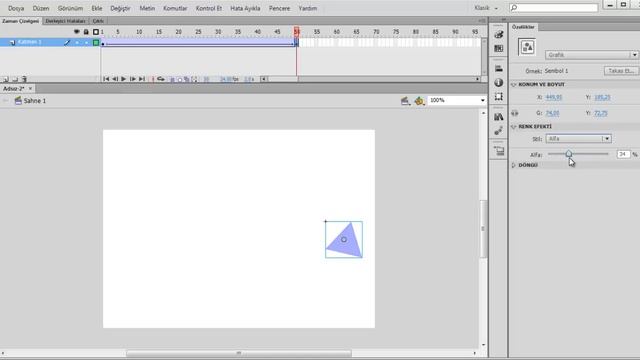
Task: Open the Düzen menu
Action: [41, 8]
